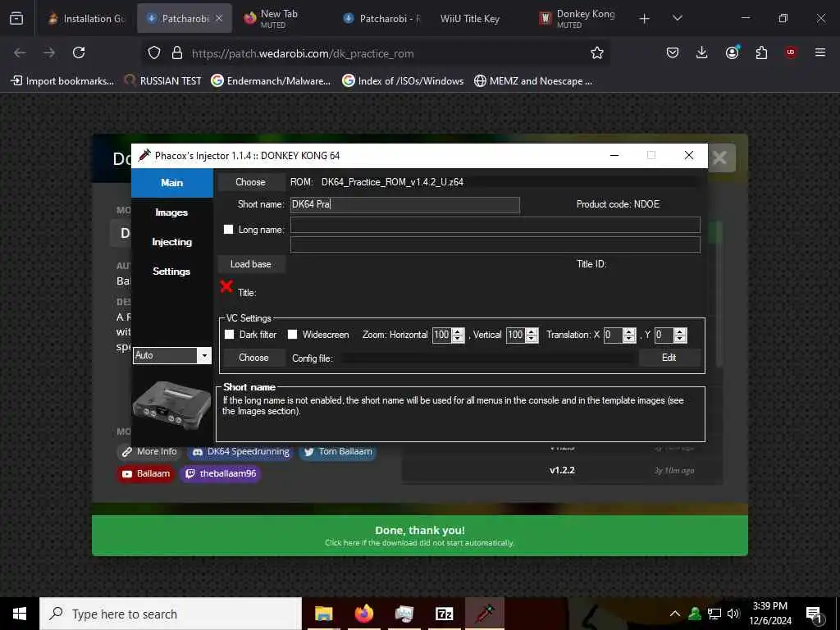Viewport: 840px width, 630px height.
Task: Open File Explorer from the taskbar
Action: click(323, 614)
